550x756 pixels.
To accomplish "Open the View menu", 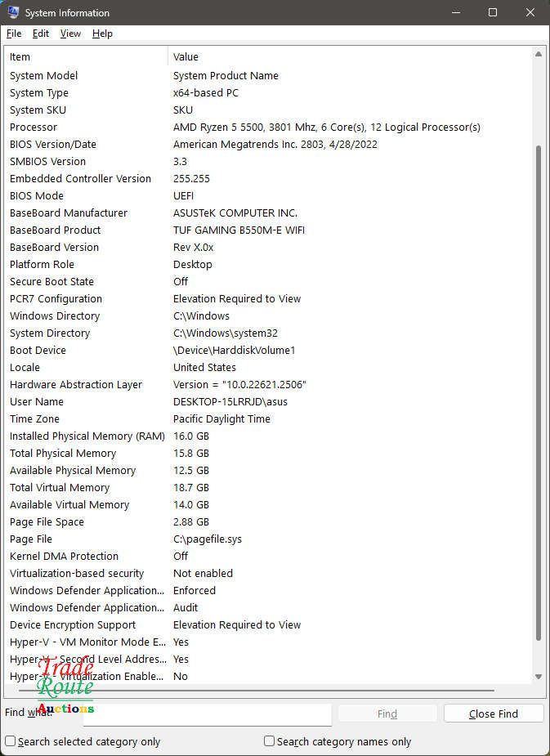I will tap(70, 34).
